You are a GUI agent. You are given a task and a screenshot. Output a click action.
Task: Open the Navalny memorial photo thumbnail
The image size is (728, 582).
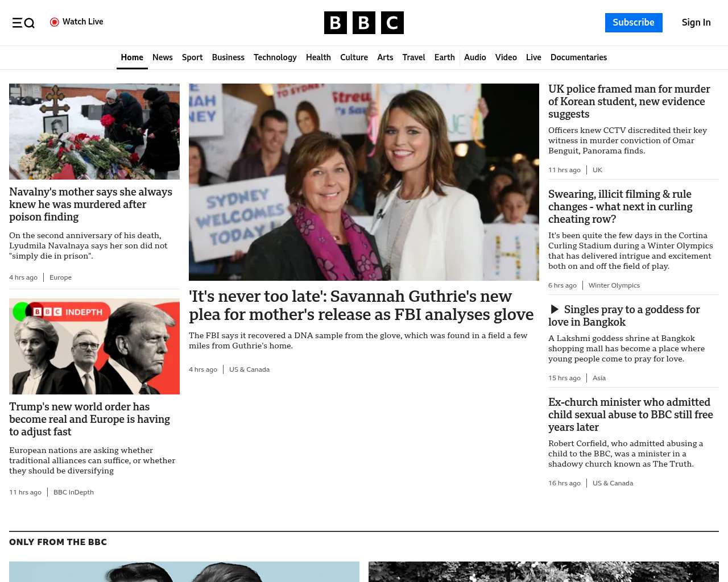pos(94,132)
